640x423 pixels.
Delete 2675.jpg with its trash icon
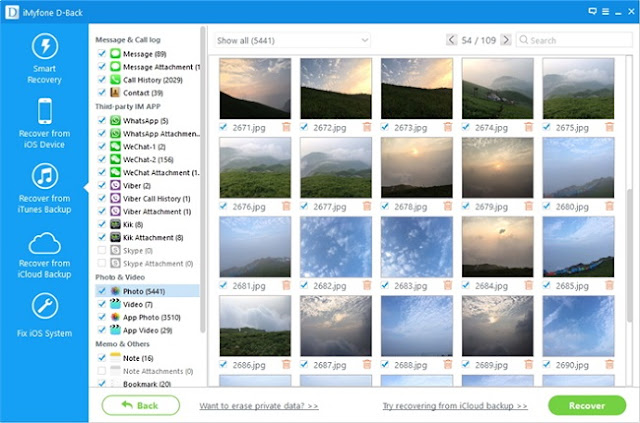[609, 127]
